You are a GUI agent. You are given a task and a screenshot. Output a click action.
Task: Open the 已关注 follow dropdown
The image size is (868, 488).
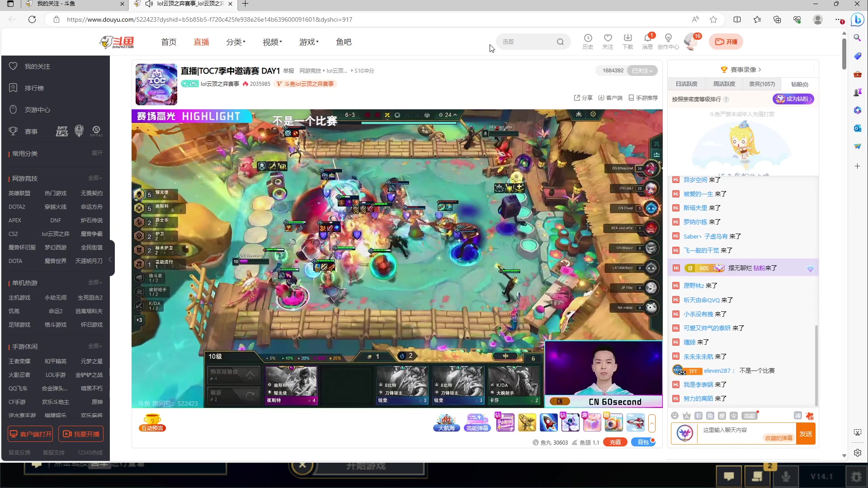click(x=642, y=70)
